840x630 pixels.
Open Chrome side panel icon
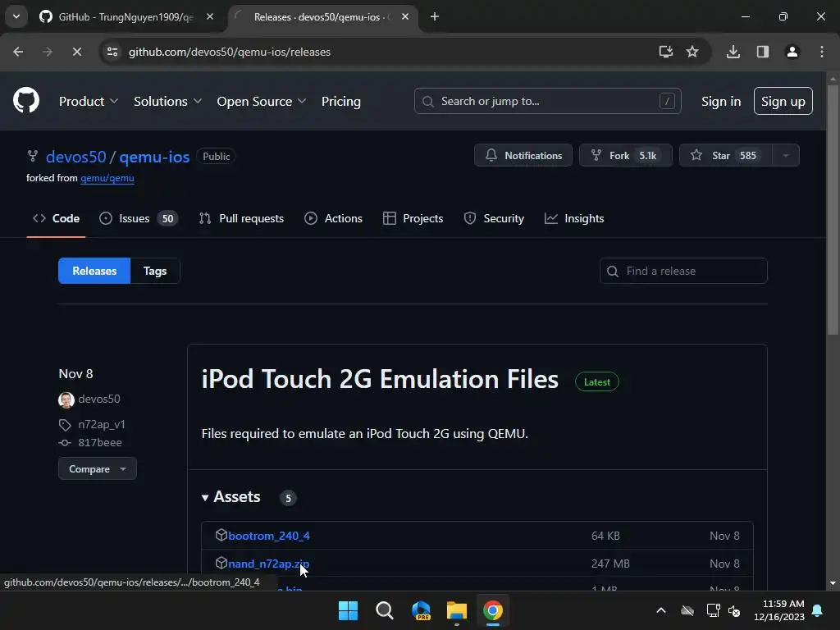[x=762, y=52]
